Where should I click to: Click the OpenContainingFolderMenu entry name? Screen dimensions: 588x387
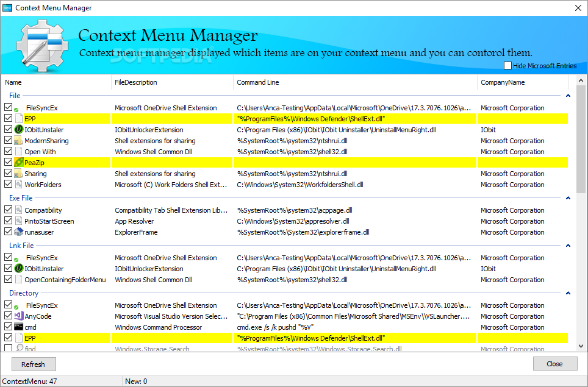(x=65, y=280)
